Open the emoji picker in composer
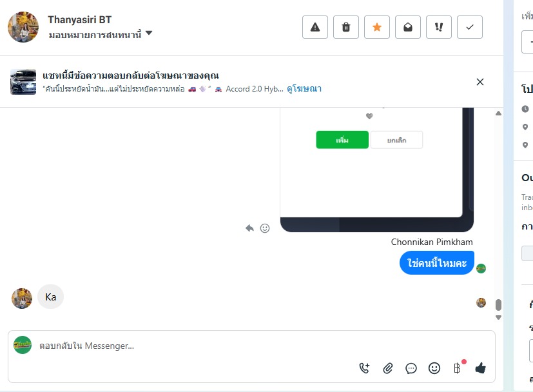The width and height of the screenshot is (533, 392). coord(434,368)
